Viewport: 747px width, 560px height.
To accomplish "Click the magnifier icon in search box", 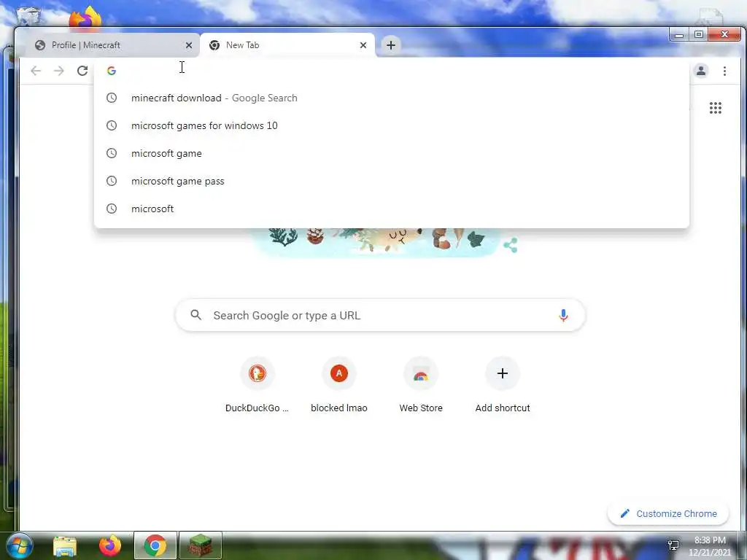I will tap(196, 315).
